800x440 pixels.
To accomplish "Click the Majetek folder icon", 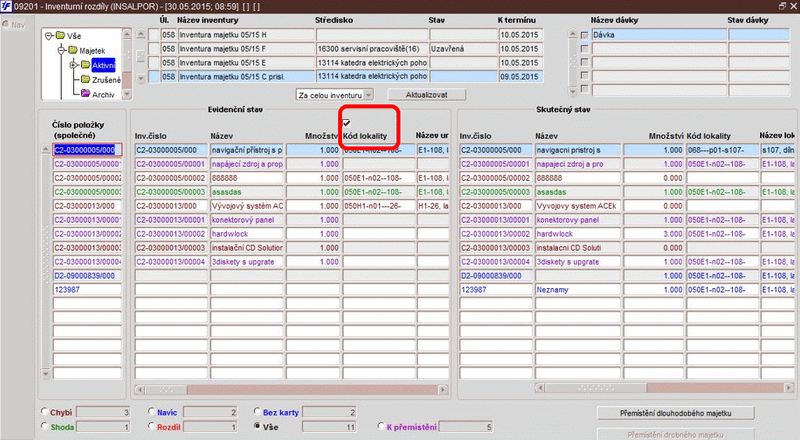I will [x=73, y=50].
